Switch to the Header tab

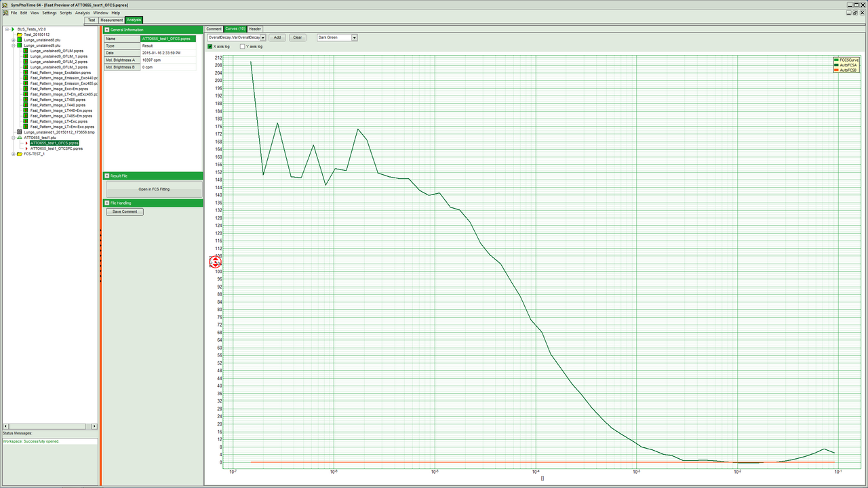[x=255, y=29]
